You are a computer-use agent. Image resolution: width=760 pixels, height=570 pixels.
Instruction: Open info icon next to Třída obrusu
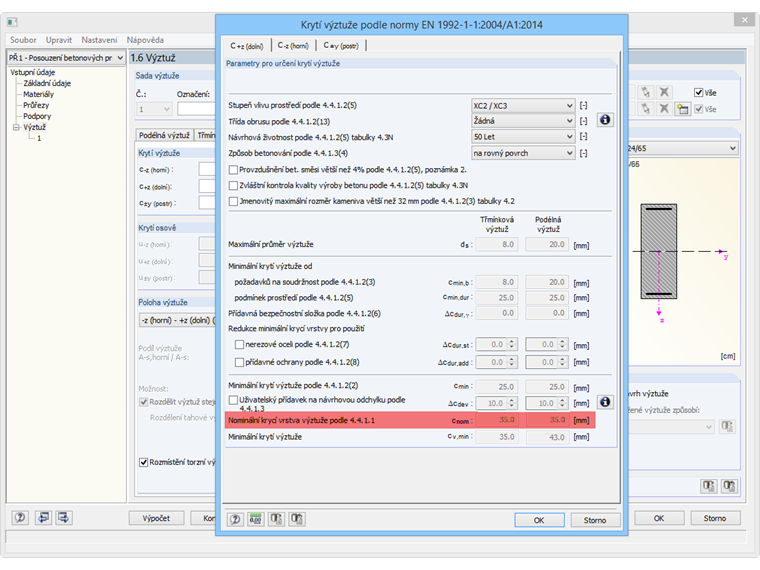pyautogui.click(x=604, y=120)
